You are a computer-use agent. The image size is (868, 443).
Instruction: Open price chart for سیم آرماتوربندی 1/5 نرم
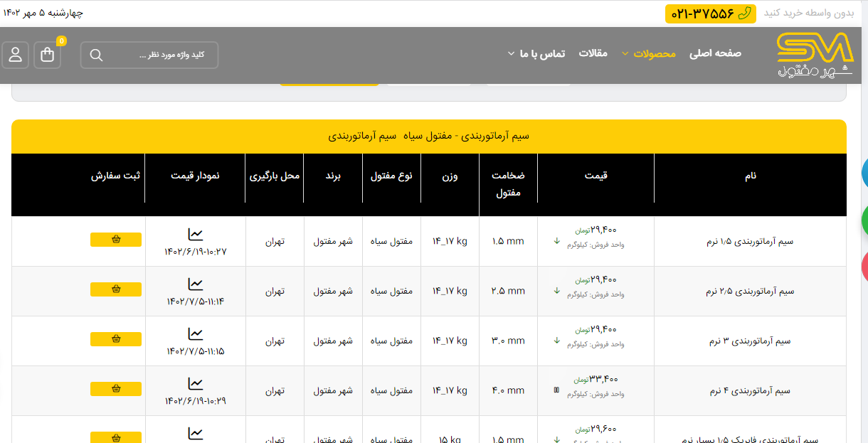pyautogui.click(x=195, y=234)
